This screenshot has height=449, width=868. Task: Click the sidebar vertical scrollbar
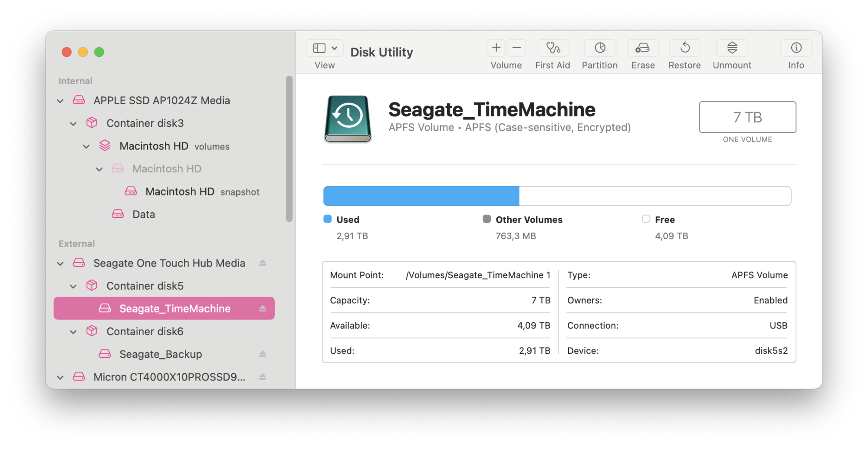coord(289,149)
